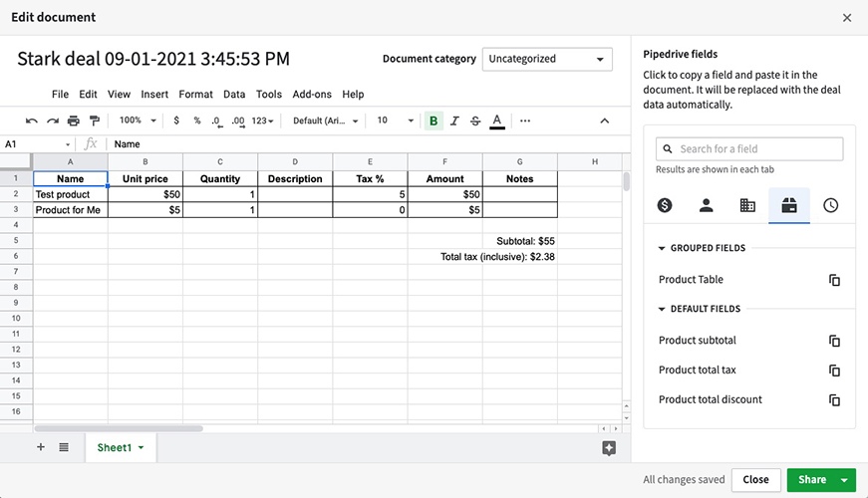Open more toolbar options ellipsis

(x=525, y=121)
